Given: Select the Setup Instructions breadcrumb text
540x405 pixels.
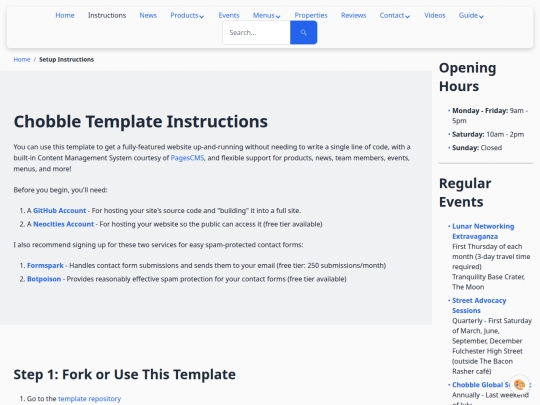Looking at the screenshot, I should coord(66,60).
